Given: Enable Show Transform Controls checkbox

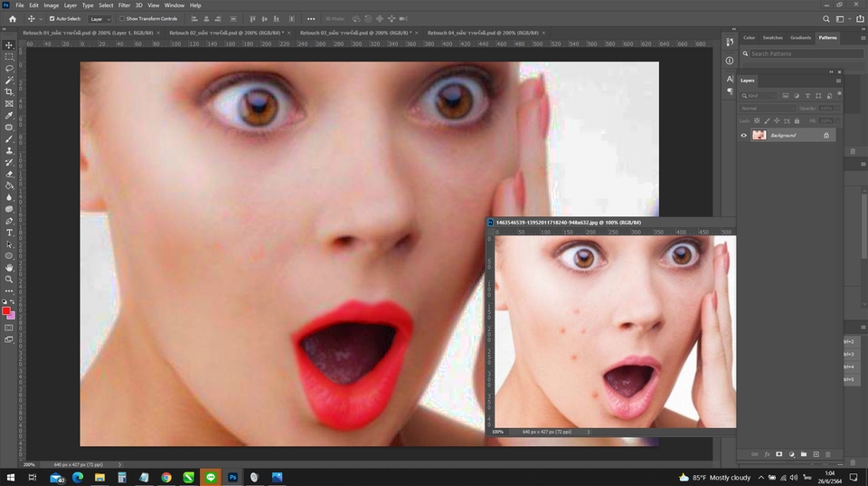Looking at the screenshot, I should pyautogui.click(x=122, y=19).
